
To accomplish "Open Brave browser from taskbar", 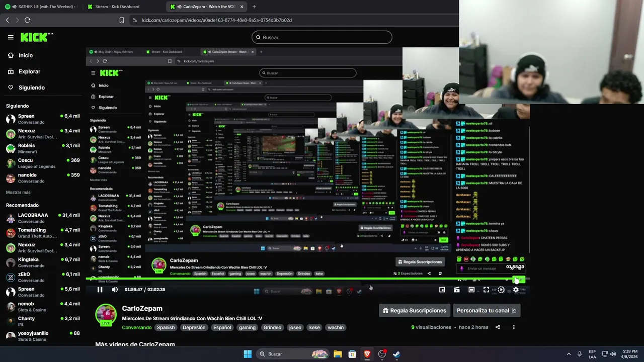I will pos(367,354).
